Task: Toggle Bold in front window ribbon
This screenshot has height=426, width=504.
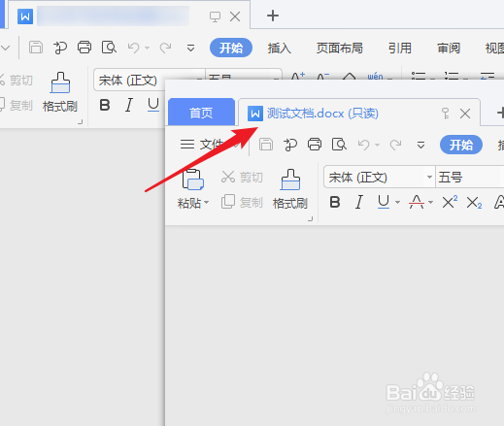Action: (x=335, y=202)
